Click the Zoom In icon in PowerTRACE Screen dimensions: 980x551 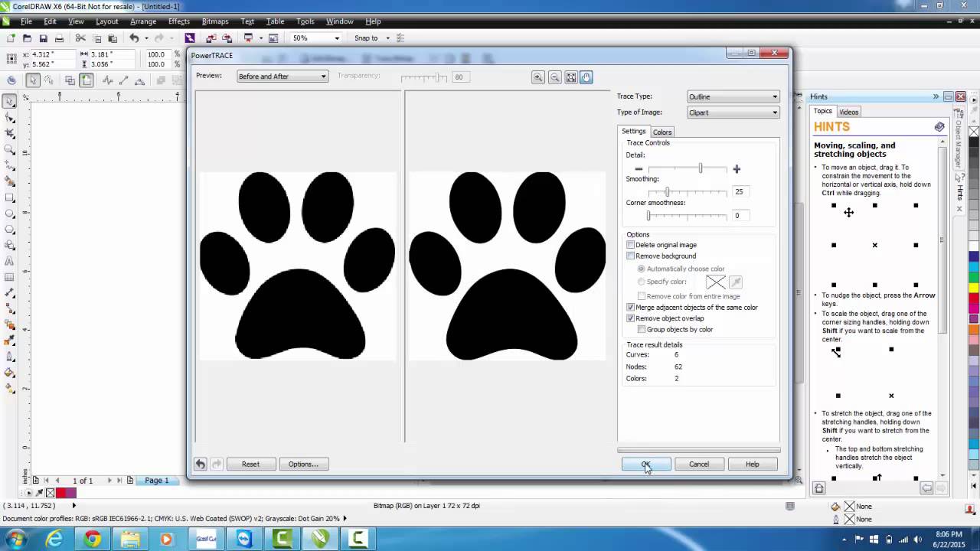tap(538, 77)
